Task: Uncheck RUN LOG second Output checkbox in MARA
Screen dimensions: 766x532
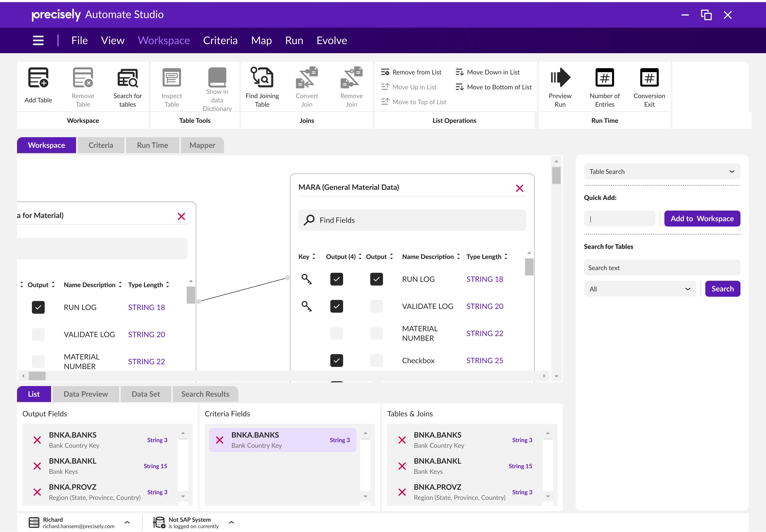Action: tap(376, 279)
